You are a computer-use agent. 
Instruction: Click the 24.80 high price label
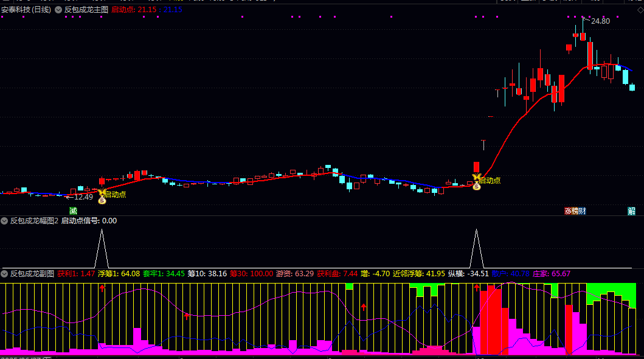pos(600,21)
